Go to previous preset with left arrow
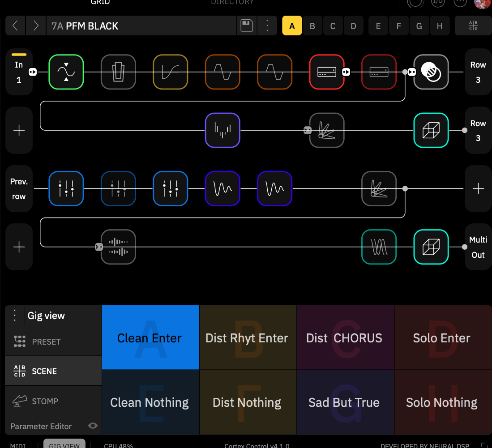Screen dimensions: 492x448 pos(15,26)
